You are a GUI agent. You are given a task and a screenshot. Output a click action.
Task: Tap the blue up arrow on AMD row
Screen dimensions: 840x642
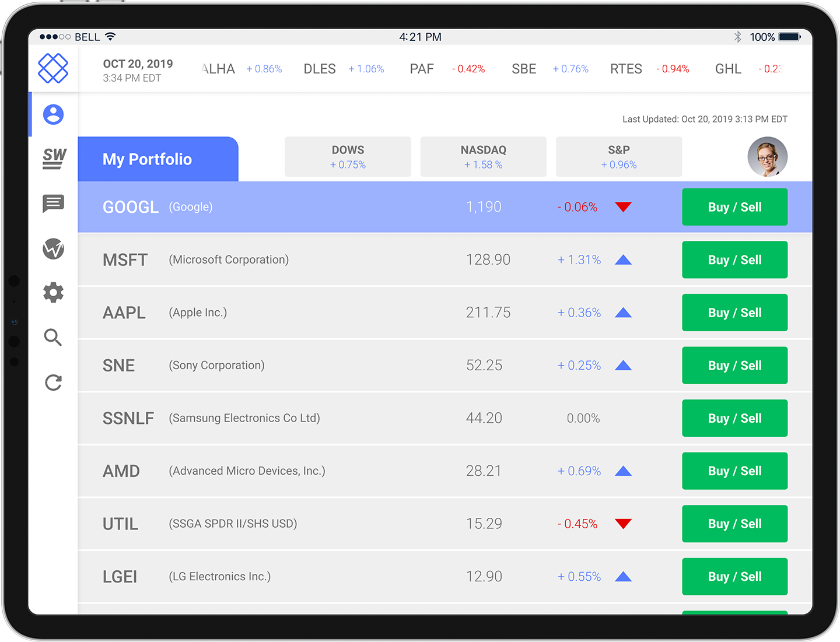point(623,471)
